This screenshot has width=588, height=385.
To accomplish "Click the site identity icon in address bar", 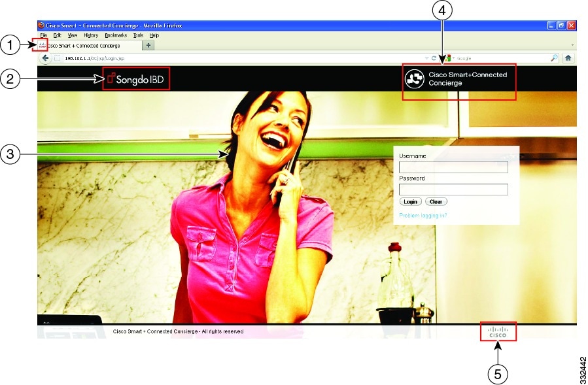I will [58, 58].
